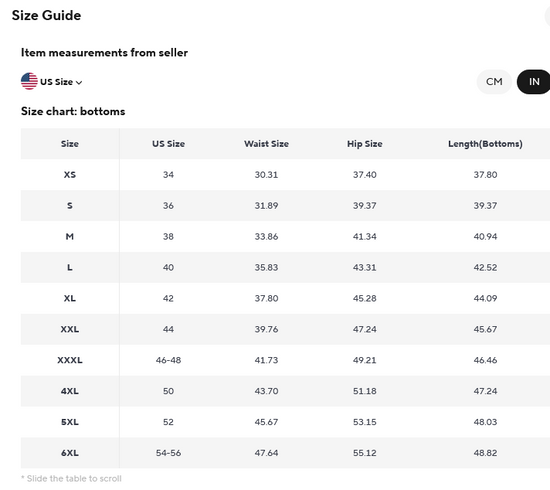Select the IN unit toggle
The width and height of the screenshot is (550, 490).
coord(534,82)
